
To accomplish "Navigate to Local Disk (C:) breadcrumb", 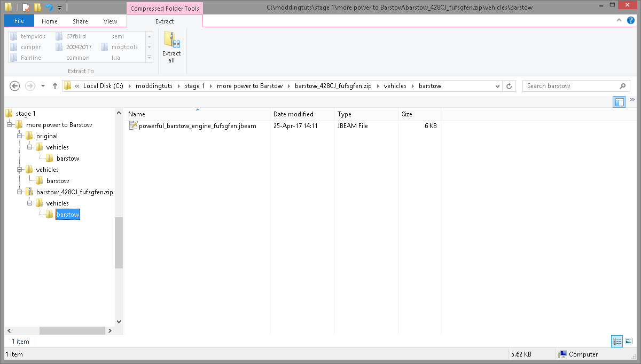I will tap(103, 86).
